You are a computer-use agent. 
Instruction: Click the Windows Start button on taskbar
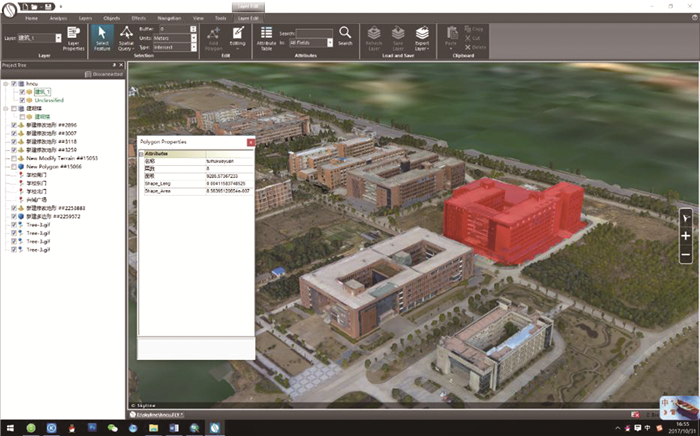pos(8,427)
